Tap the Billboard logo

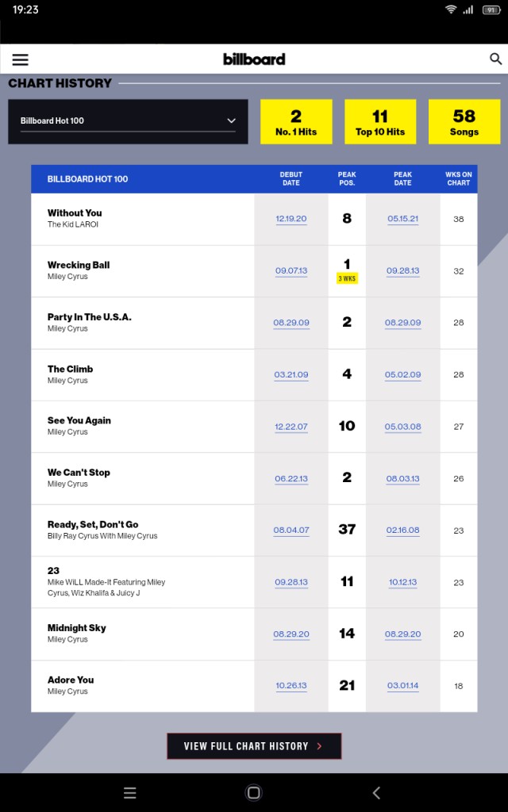[x=254, y=59]
